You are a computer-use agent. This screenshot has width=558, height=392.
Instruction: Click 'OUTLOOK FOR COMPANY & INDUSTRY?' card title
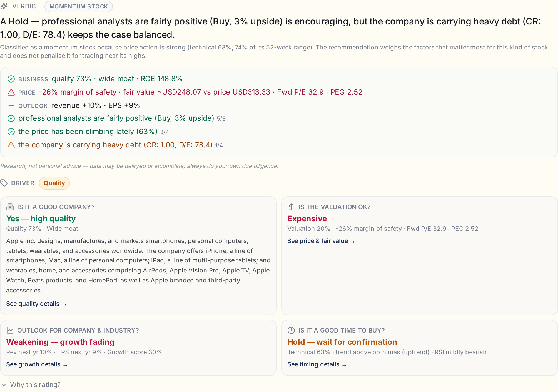[x=78, y=331]
